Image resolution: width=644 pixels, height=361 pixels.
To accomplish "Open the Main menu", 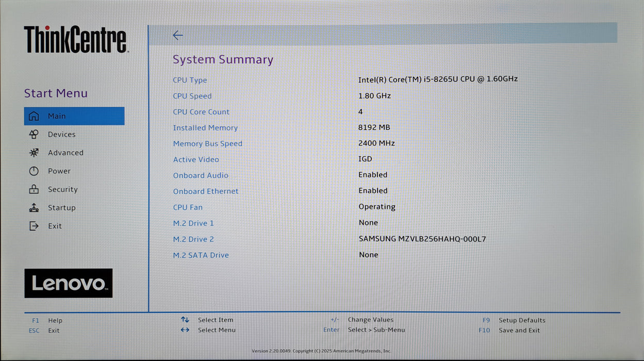I will tap(74, 116).
